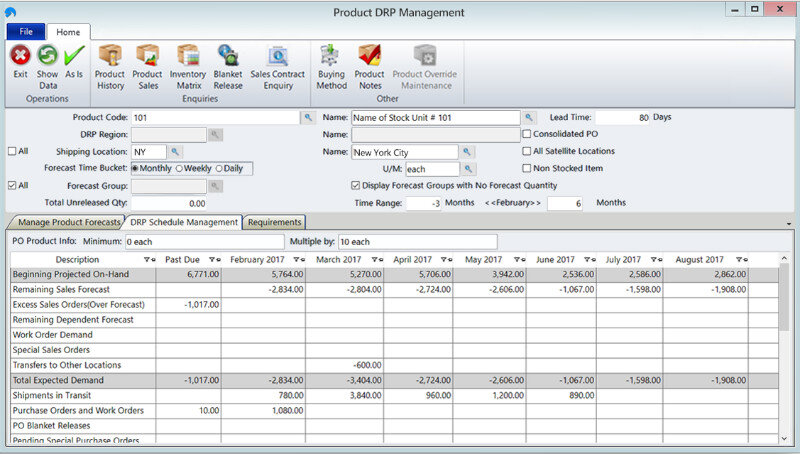Open the File menu
This screenshot has height=454, width=800.
click(x=25, y=32)
